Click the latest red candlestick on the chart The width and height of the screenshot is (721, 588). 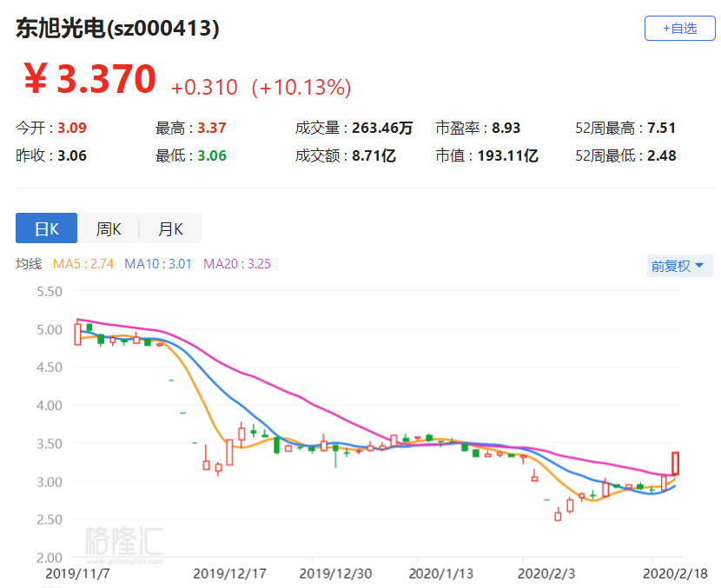[676, 464]
